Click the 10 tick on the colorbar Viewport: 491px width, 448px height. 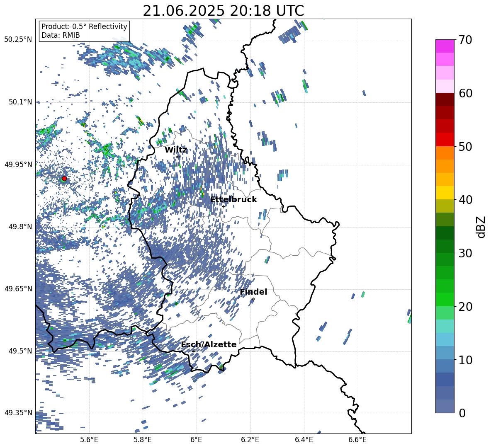pyautogui.click(x=465, y=360)
